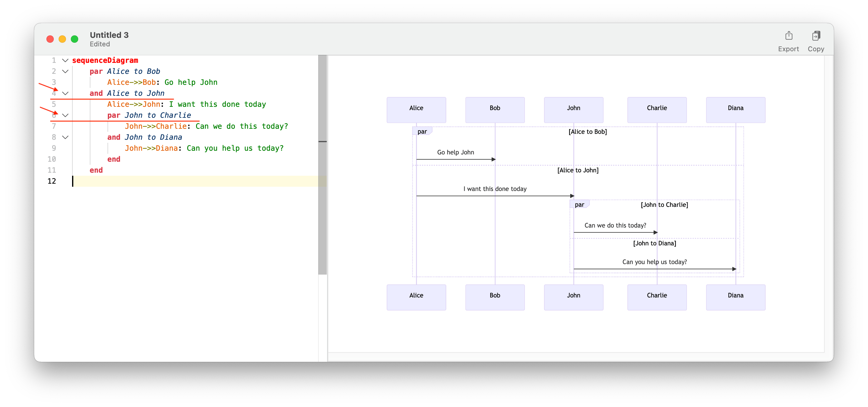
Task: Select the top John participant box
Action: point(574,110)
